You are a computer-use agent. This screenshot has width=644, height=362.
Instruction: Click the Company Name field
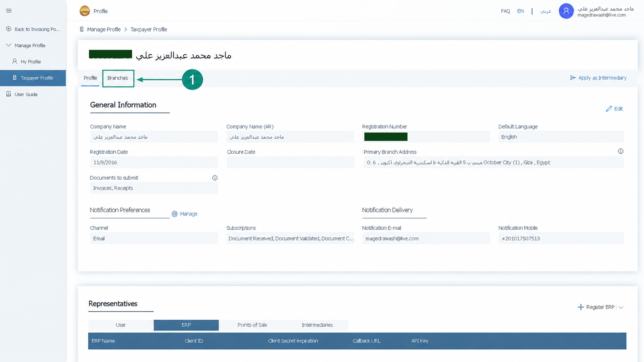[x=154, y=137]
